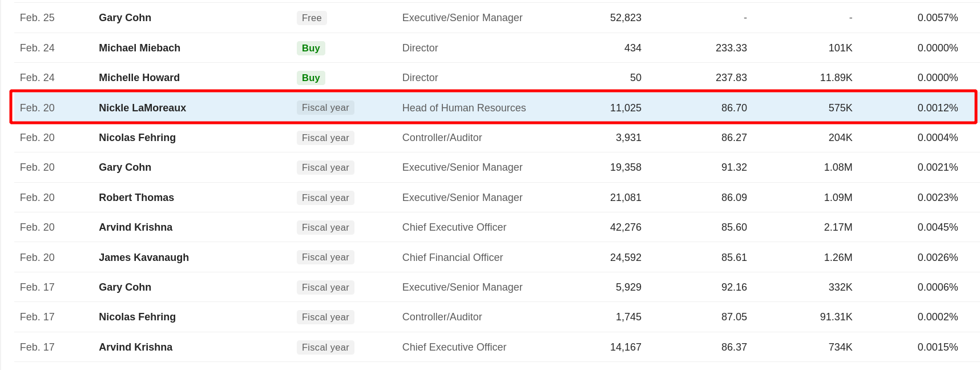Click Head of Human Resources title
Image resolution: width=980 pixels, height=370 pixels.
click(464, 108)
